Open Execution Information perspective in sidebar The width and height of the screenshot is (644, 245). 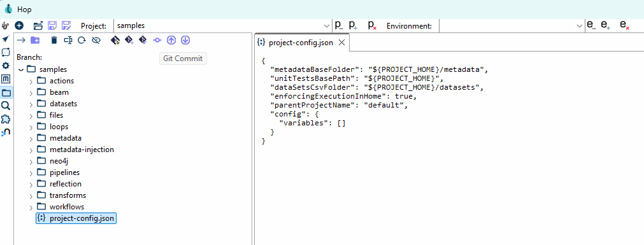[x=6, y=52]
